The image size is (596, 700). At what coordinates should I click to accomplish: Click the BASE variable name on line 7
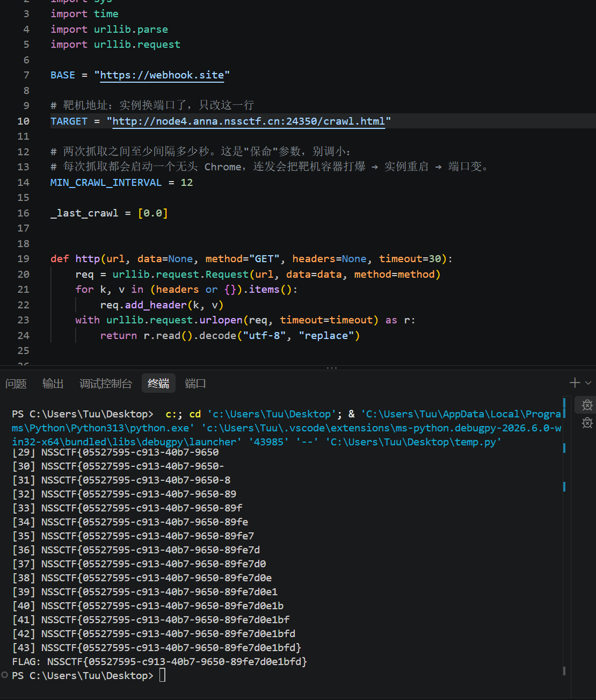click(x=63, y=75)
